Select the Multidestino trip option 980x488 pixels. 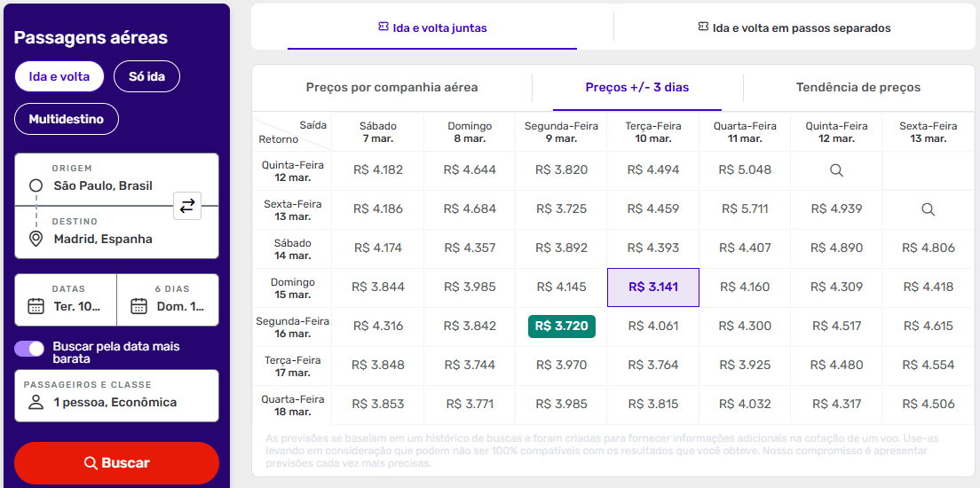[x=67, y=119]
